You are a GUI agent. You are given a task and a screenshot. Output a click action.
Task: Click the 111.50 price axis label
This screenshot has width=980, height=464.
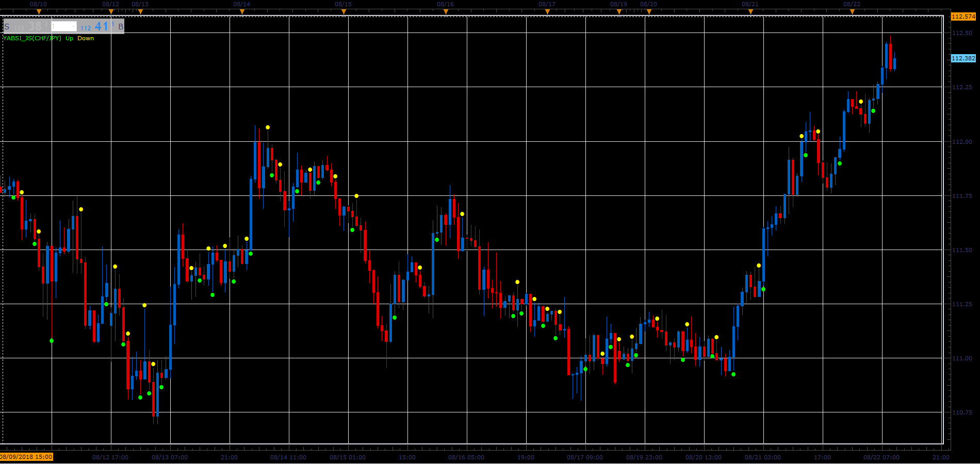tap(961, 250)
